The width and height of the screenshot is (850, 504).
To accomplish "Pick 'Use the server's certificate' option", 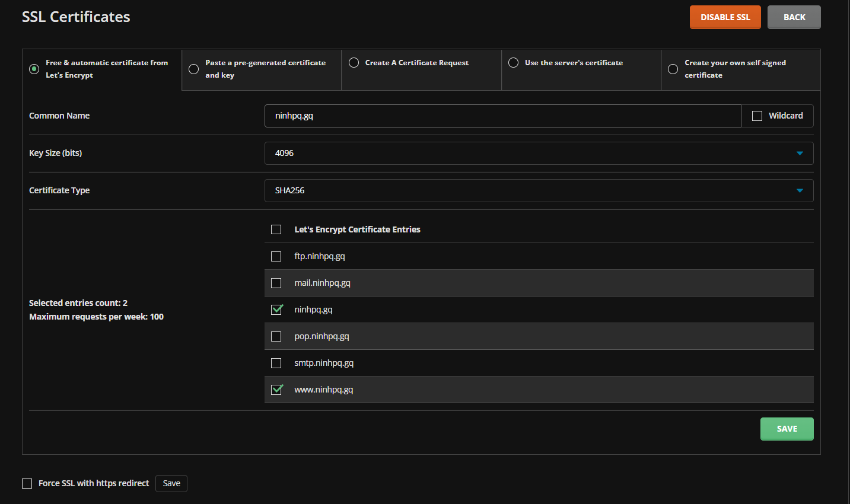I will point(514,63).
